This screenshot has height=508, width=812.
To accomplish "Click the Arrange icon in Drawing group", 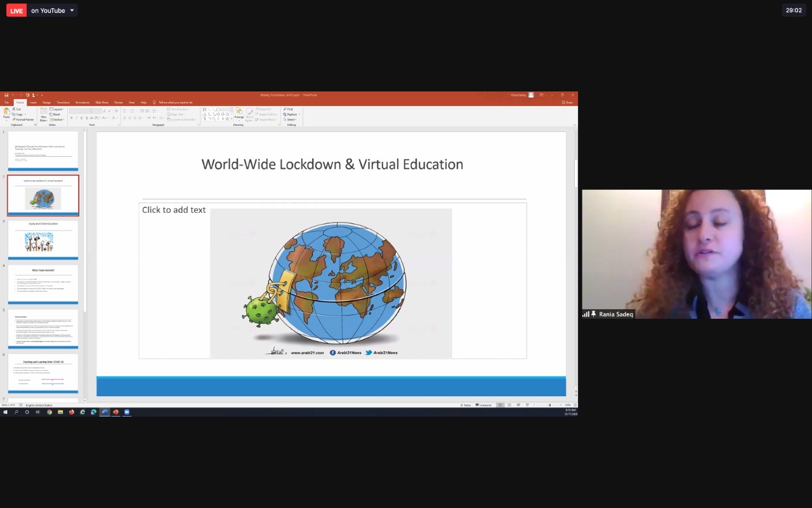I will [x=239, y=113].
